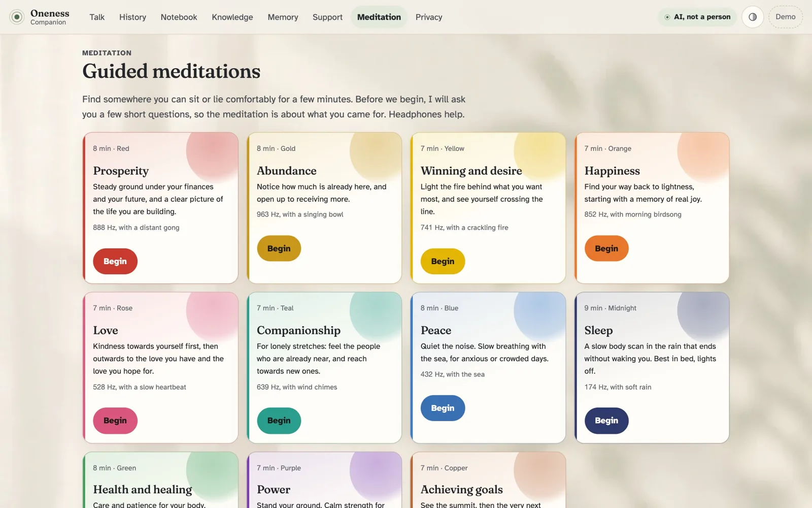Click the 'Winning and desire' card title
Viewport: 812px width, 508px height.
click(x=471, y=171)
